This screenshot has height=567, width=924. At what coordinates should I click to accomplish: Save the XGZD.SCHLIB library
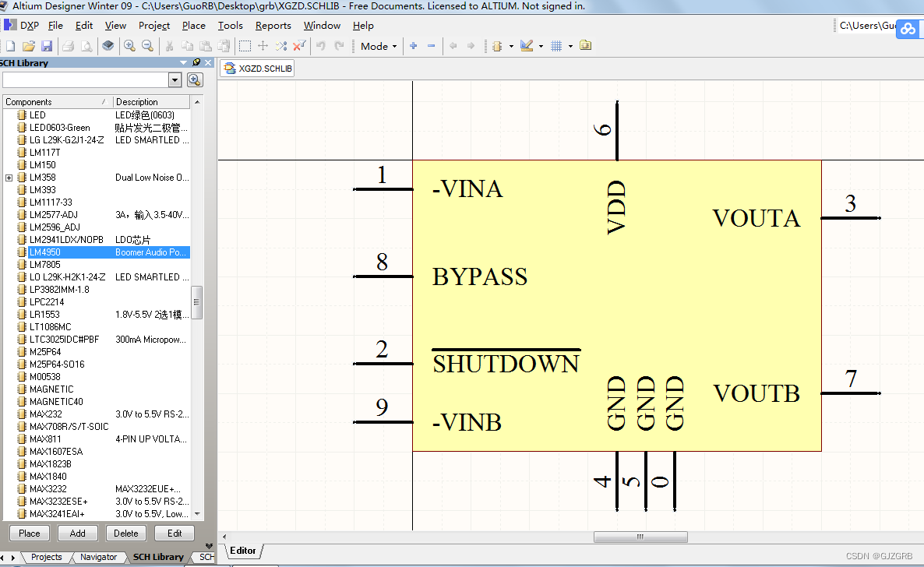(47, 46)
